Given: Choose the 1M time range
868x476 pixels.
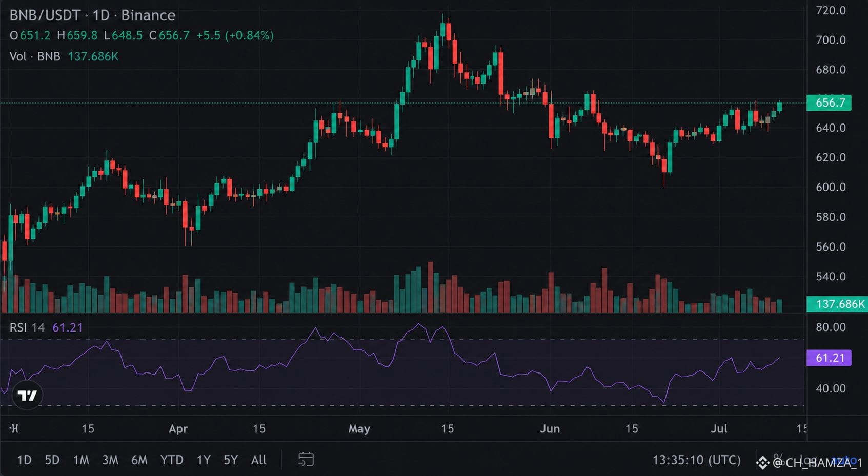Looking at the screenshot, I should point(81,460).
